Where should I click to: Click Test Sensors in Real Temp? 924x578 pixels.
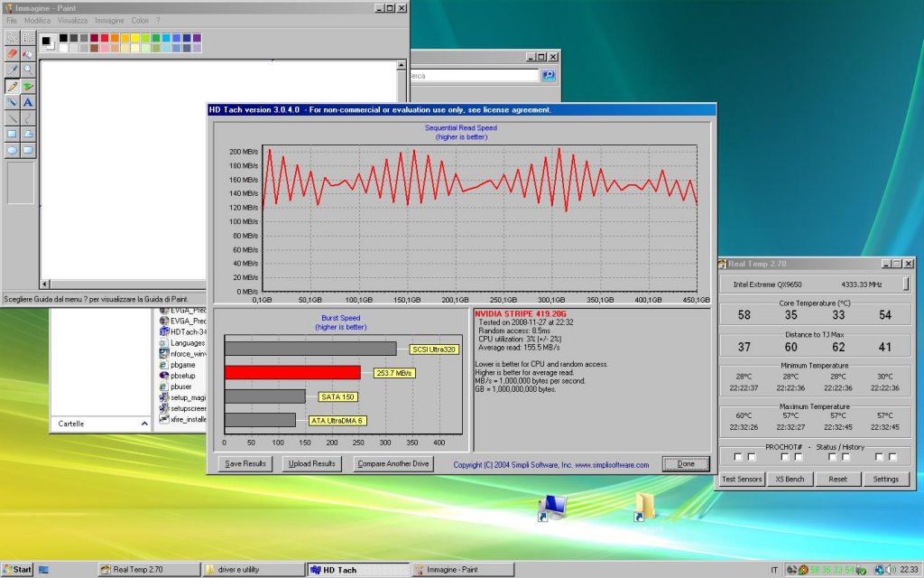742,479
